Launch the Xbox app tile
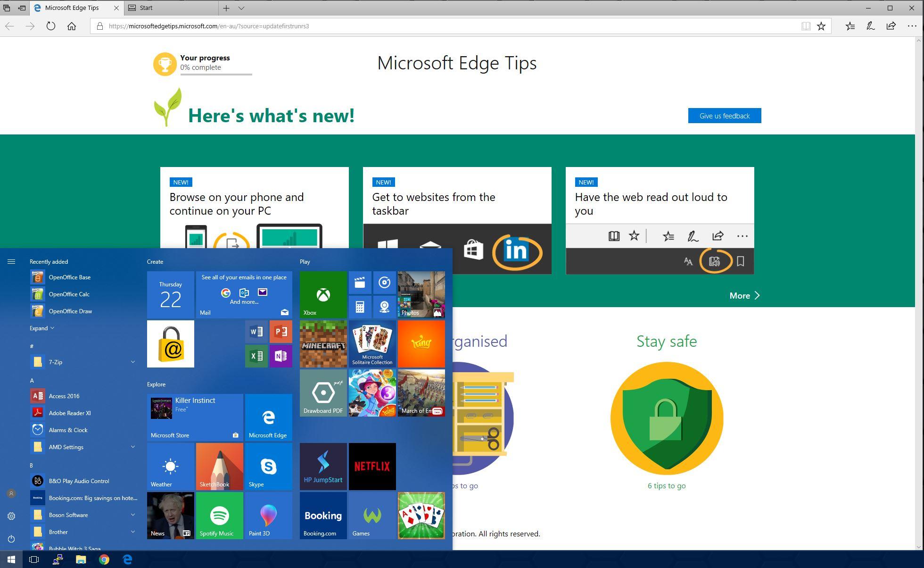Screen dimensions: 924x568 (323, 295)
